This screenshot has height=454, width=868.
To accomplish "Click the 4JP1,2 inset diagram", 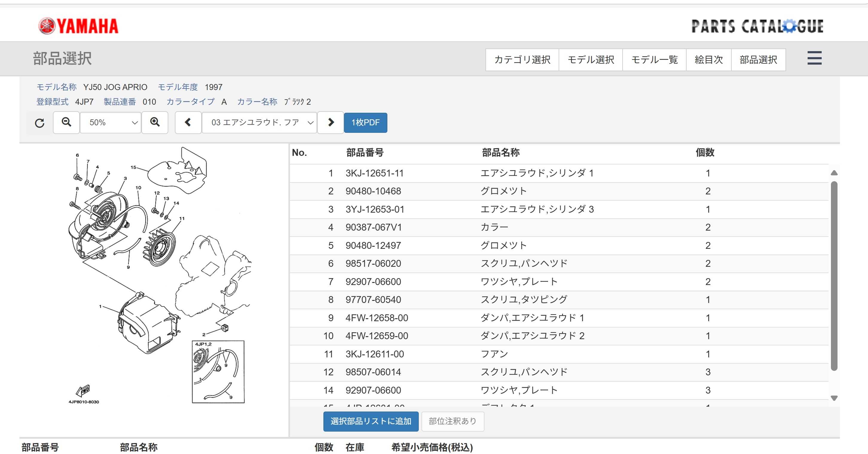I will pos(218,372).
